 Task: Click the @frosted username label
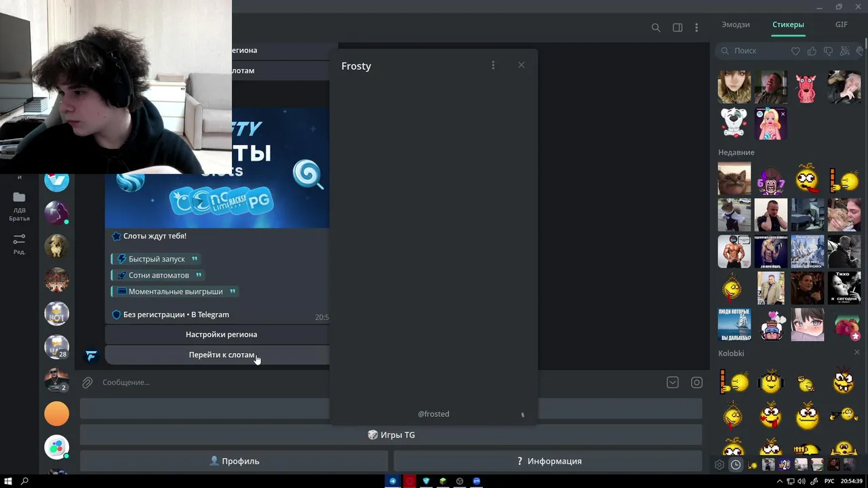[433, 413]
